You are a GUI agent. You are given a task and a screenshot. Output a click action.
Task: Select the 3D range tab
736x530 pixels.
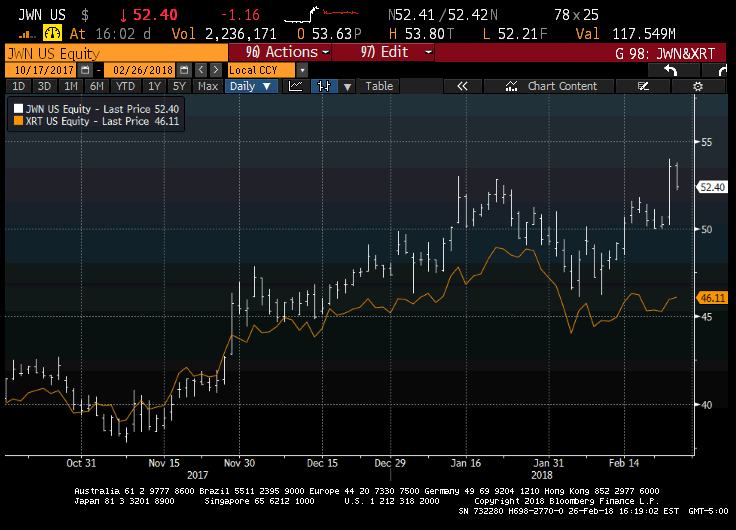[x=44, y=86]
